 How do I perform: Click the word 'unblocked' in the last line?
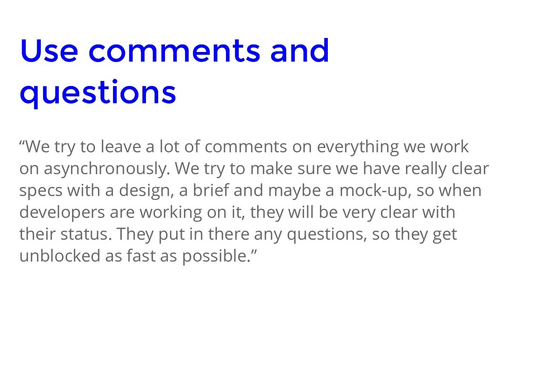click(60, 256)
